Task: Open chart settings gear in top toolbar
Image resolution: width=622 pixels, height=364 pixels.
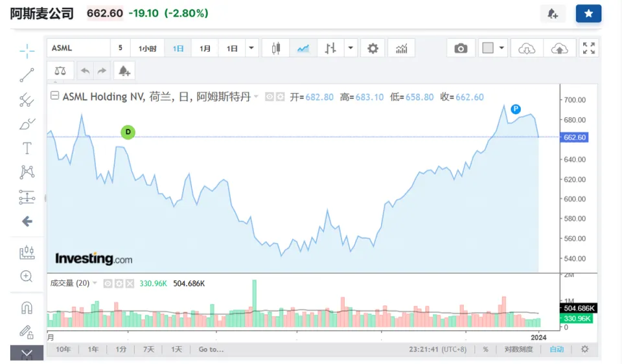Action: click(x=372, y=49)
